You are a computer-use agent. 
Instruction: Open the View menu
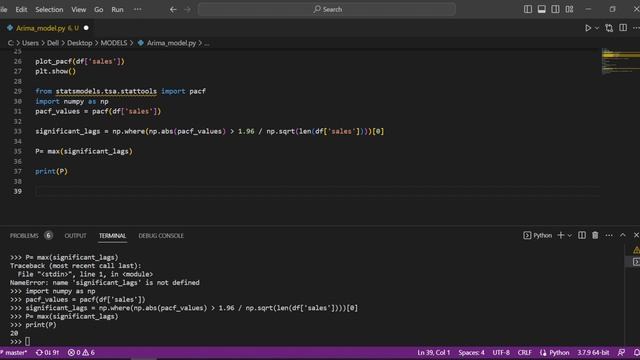pos(79,9)
